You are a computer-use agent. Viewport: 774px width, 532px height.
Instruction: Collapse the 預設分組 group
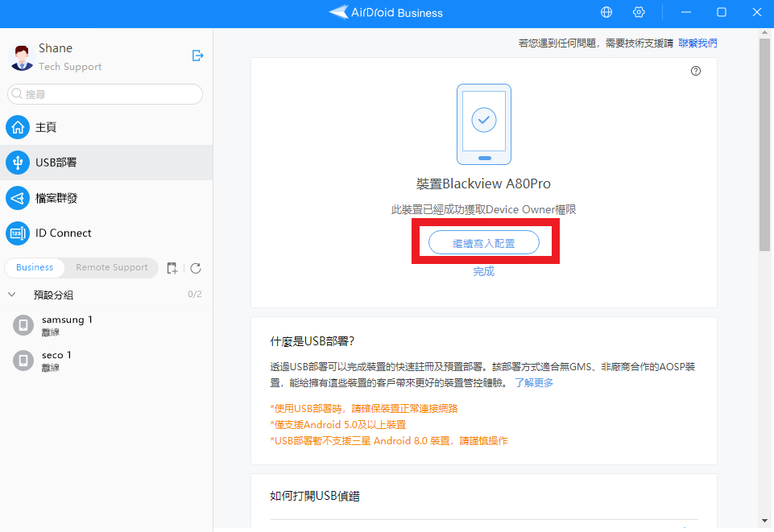(x=12, y=295)
